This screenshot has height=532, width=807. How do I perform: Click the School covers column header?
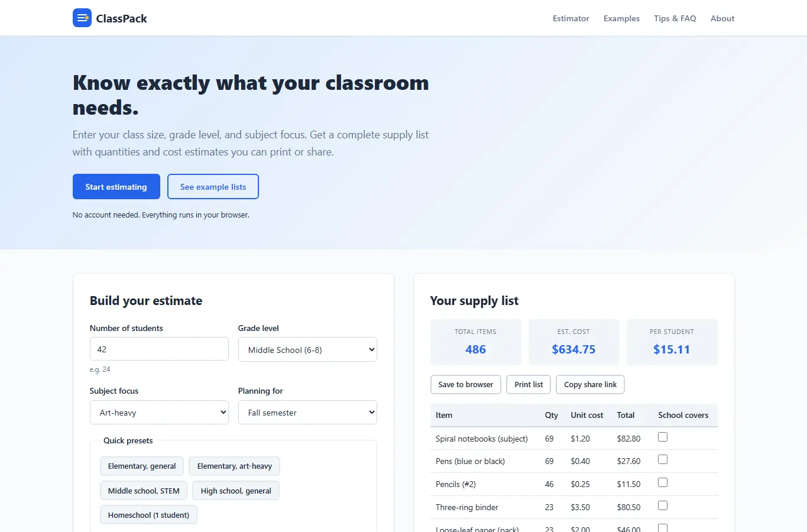683,415
